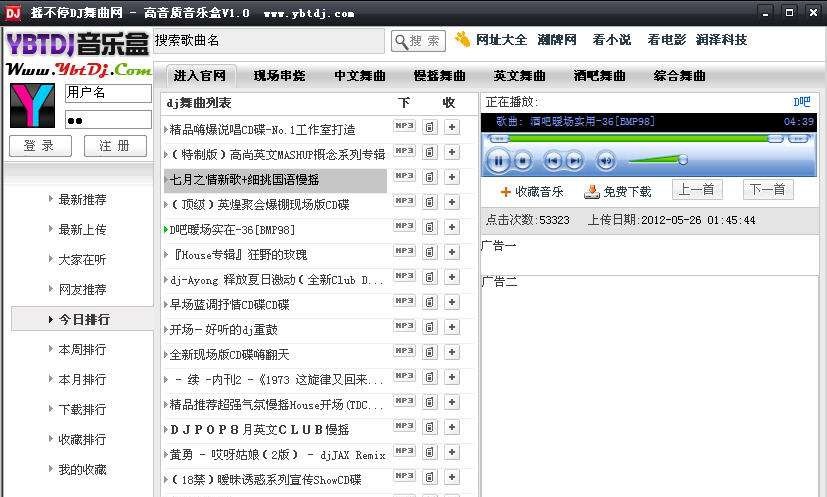Skip to previous track in player
This screenshot has height=497, width=827.
(x=552, y=160)
